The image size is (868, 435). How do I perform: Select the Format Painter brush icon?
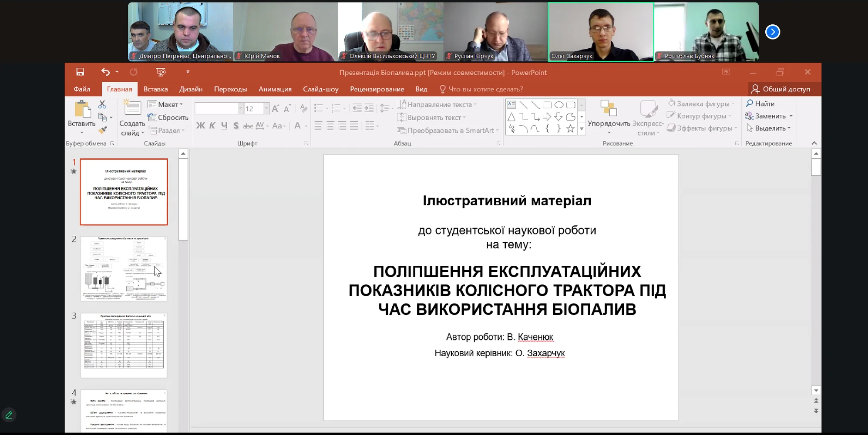[103, 130]
